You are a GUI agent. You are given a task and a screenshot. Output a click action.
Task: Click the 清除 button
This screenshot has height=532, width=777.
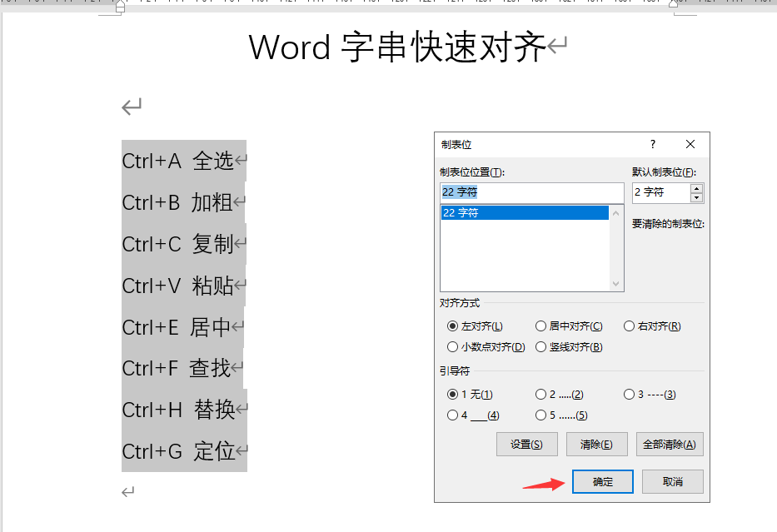[x=596, y=445]
